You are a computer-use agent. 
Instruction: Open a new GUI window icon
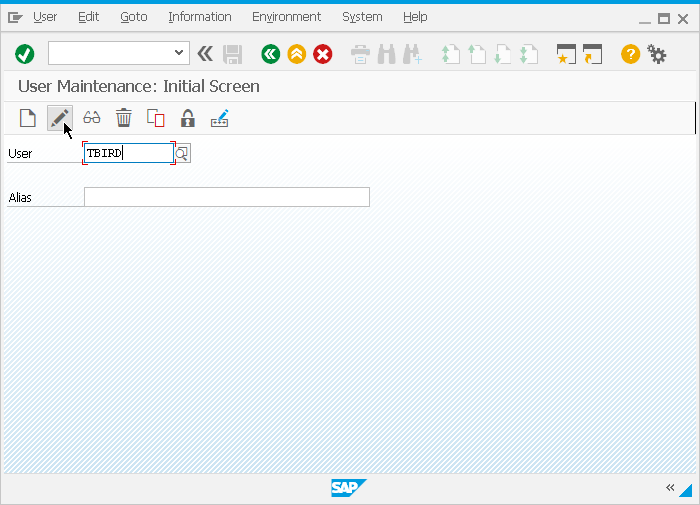click(566, 54)
